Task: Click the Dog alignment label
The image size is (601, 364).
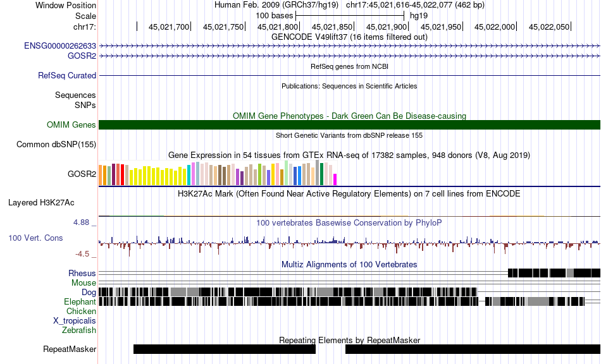Action: (x=89, y=293)
